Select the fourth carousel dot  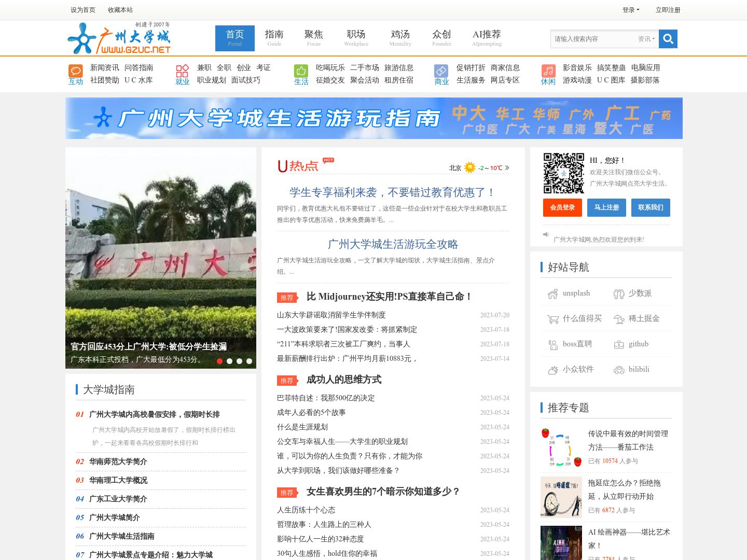pos(250,361)
